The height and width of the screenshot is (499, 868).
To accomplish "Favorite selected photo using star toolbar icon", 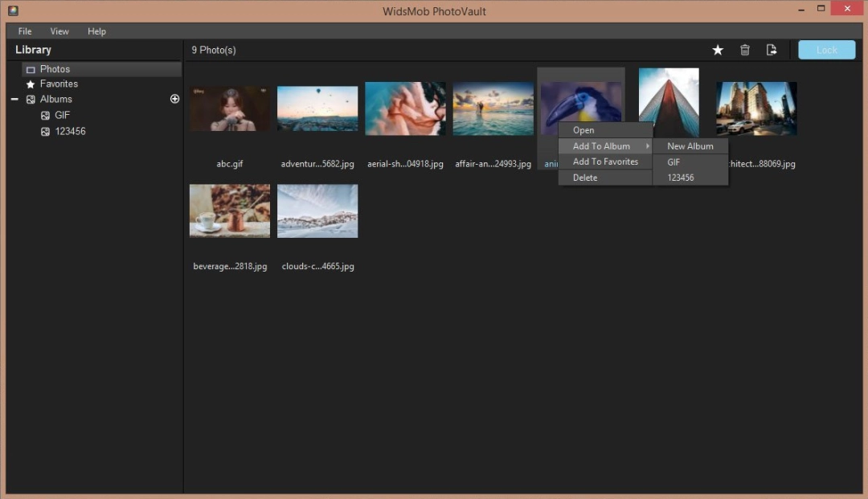I will (717, 49).
